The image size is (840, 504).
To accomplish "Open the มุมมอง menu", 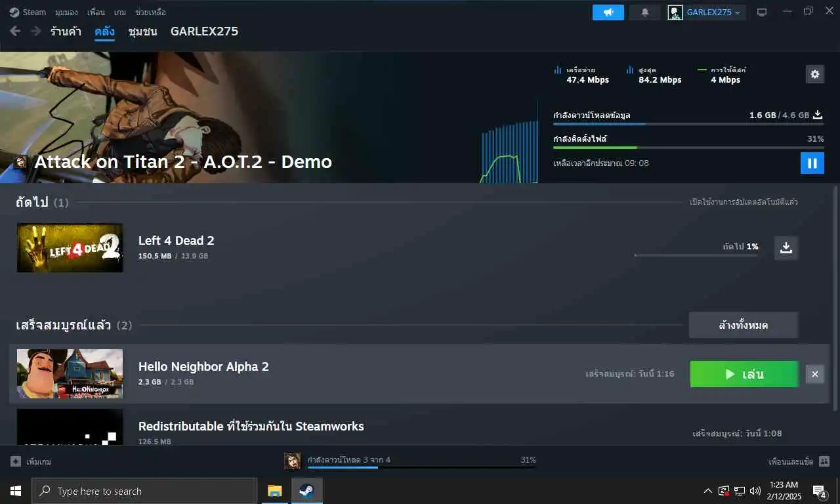I will click(x=66, y=12).
